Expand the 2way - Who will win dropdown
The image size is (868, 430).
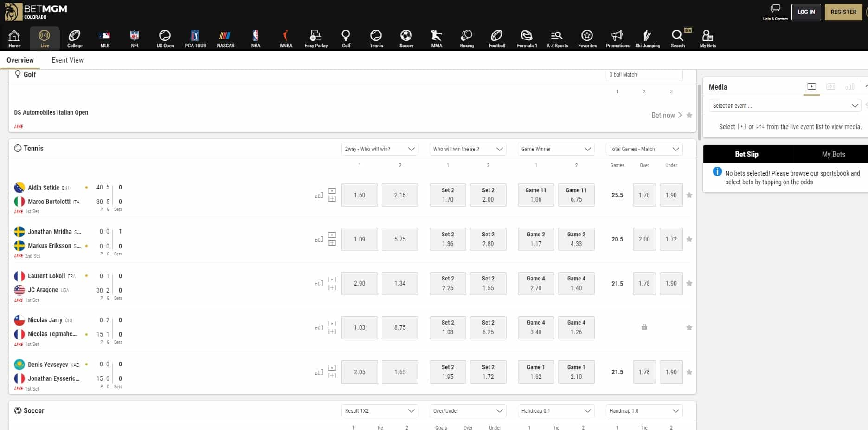click(x=379, y=149)
